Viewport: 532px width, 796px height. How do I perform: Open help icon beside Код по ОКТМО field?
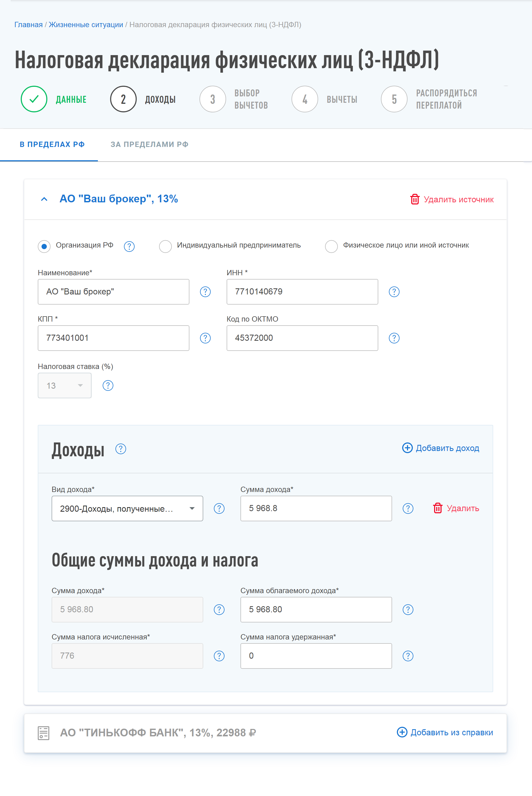[x=394, y=338]
